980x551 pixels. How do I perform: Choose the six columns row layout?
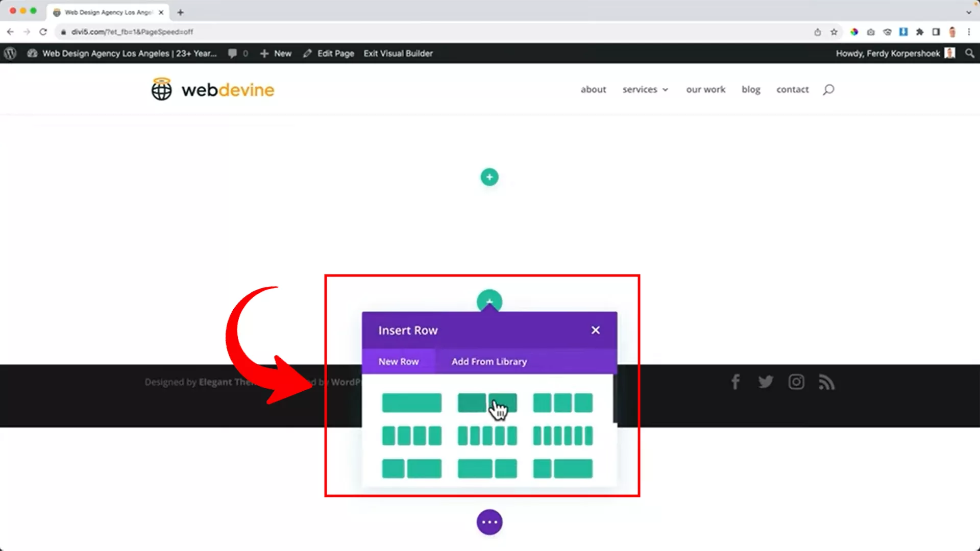coord(562,436)
